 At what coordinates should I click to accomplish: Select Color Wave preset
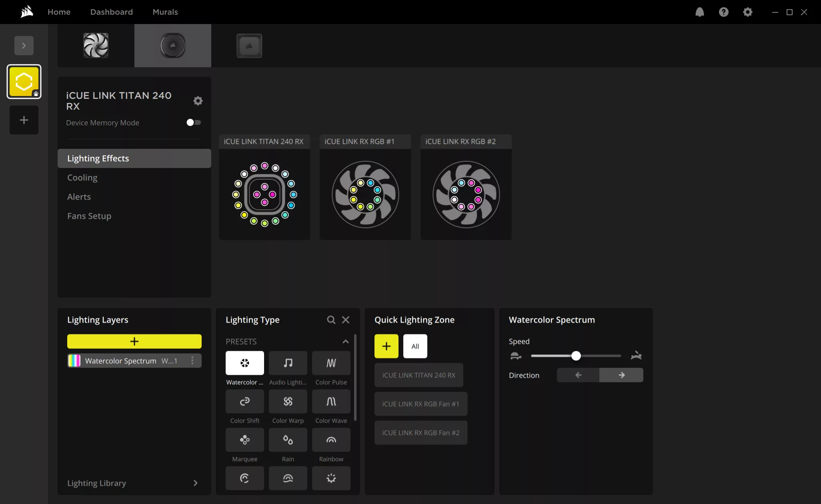click(x=331, y=402)
